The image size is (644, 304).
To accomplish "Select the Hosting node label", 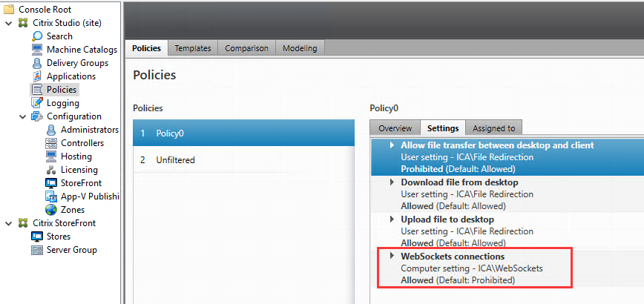I will pyautogui.click(x=76, y=156).
